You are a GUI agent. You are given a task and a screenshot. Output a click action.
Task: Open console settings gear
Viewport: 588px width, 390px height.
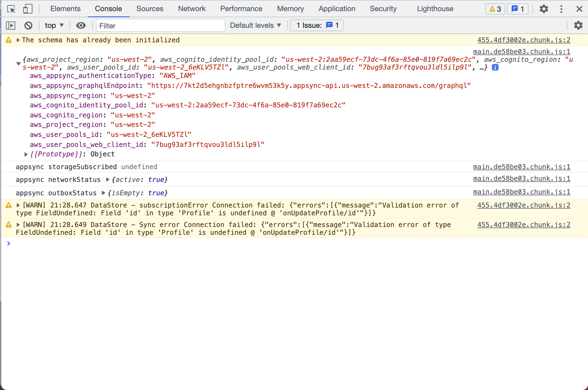[578, 25]
